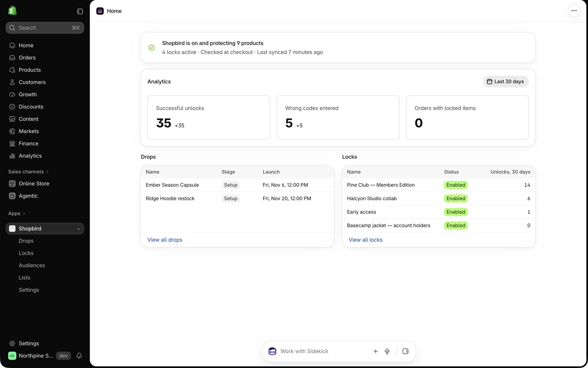Click the microphone icon in Sidekick bar
The height and width of the screenshot is (368, 588).
tap(387, 351)
